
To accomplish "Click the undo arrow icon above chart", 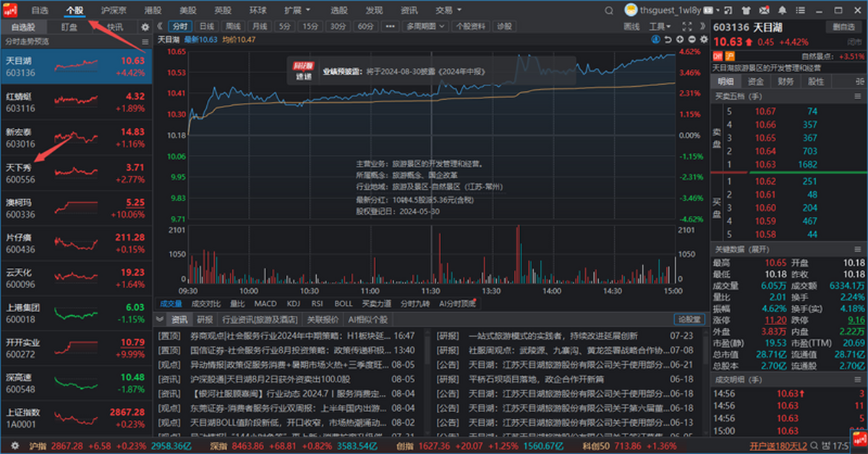I will 668,39.
